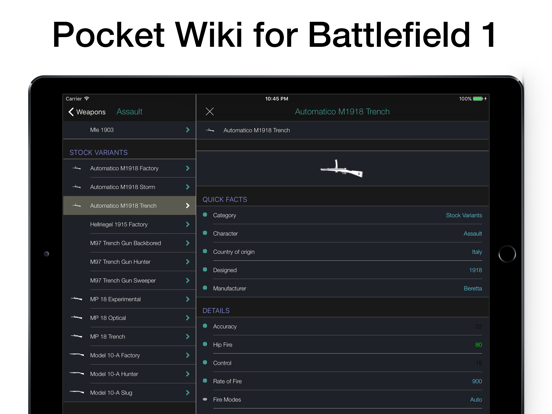Select Rate of Fire value 900
Viewport: 552px width, 414px height.
pos(477,382)
